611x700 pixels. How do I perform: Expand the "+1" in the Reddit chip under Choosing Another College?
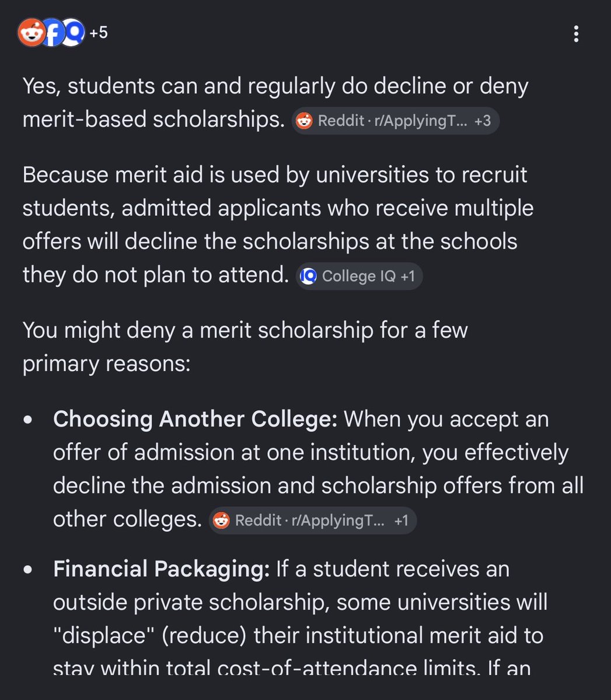click(401, 520)
